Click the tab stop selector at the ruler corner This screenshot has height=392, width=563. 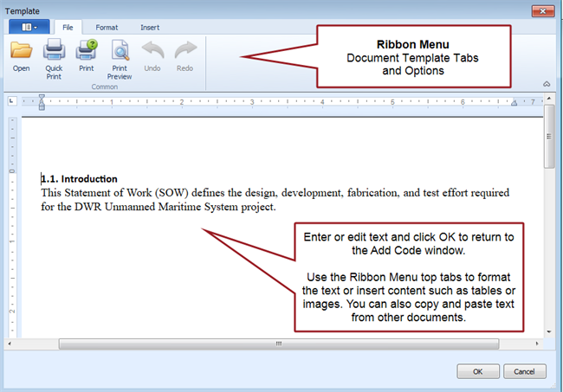point(12,101)
